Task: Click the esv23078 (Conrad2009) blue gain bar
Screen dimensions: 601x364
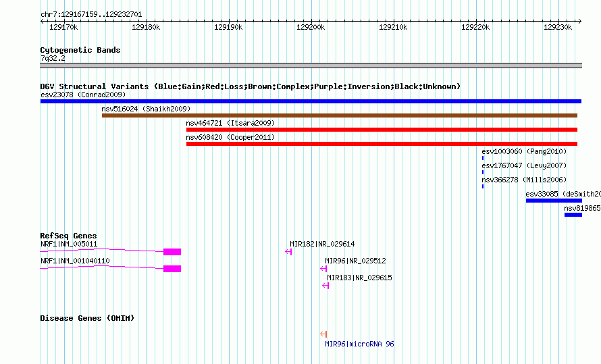Action: (x=311, y=101)
